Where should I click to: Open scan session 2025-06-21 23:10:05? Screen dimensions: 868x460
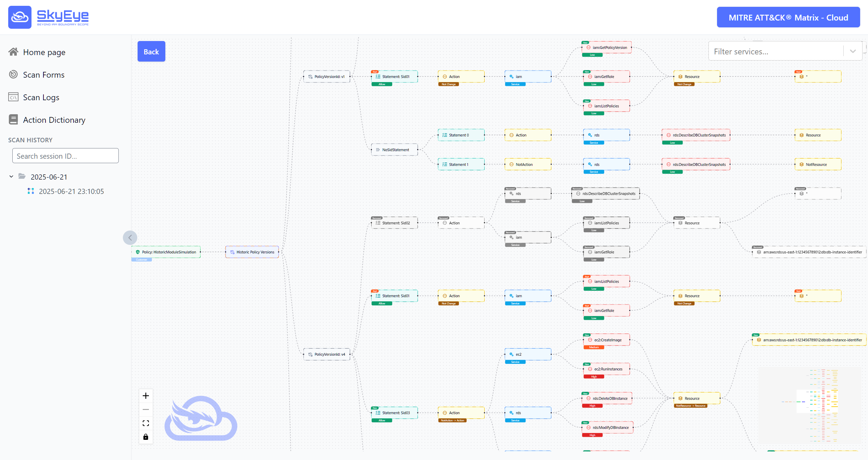[71, 191]
